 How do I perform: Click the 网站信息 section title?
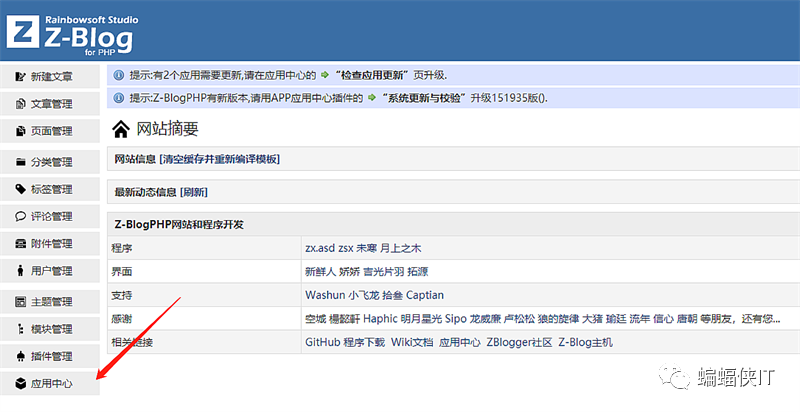(135, 159)
